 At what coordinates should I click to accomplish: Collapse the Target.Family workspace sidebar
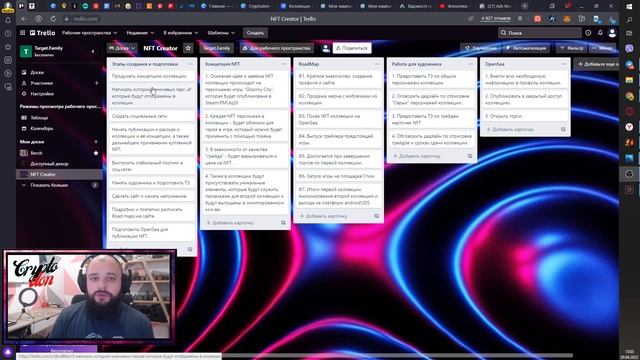coord(93,51)
